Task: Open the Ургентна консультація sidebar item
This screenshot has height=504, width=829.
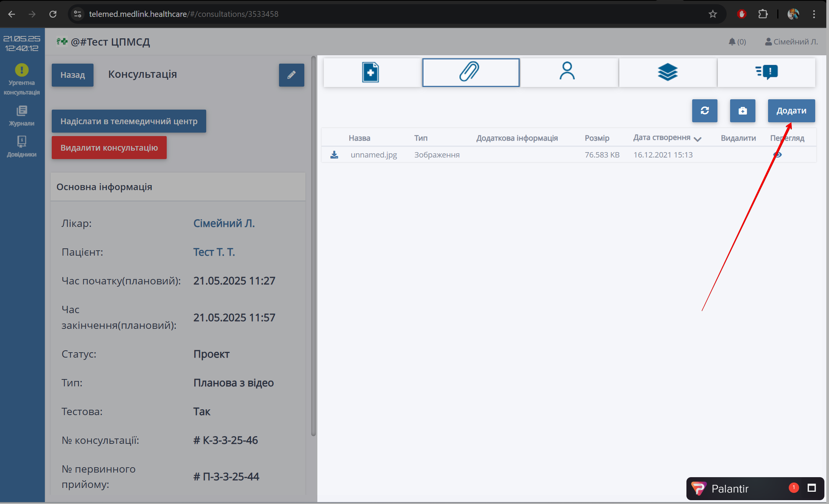Action: (21, 79)
